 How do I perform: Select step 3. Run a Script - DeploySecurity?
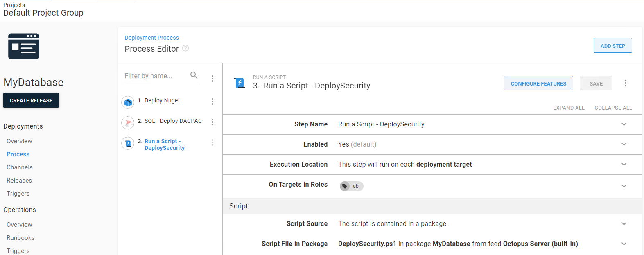(x=161, y=144)
